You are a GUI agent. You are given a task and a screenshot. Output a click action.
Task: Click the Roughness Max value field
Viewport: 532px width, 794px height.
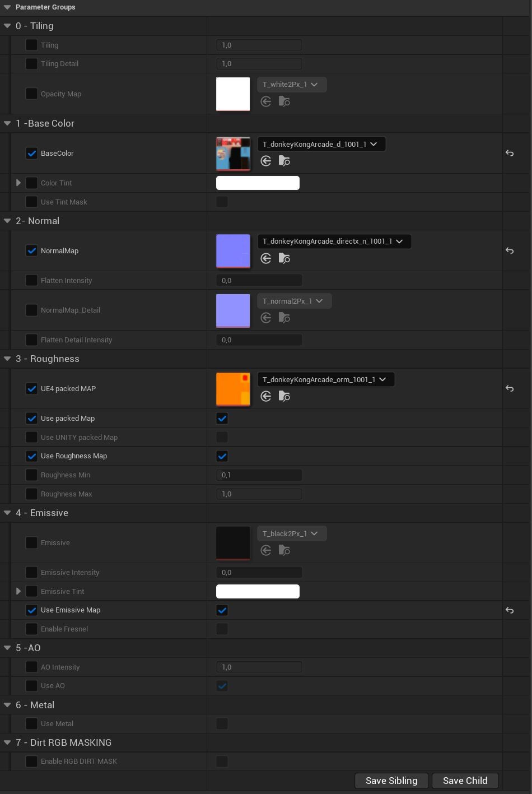tap(259, 494)
